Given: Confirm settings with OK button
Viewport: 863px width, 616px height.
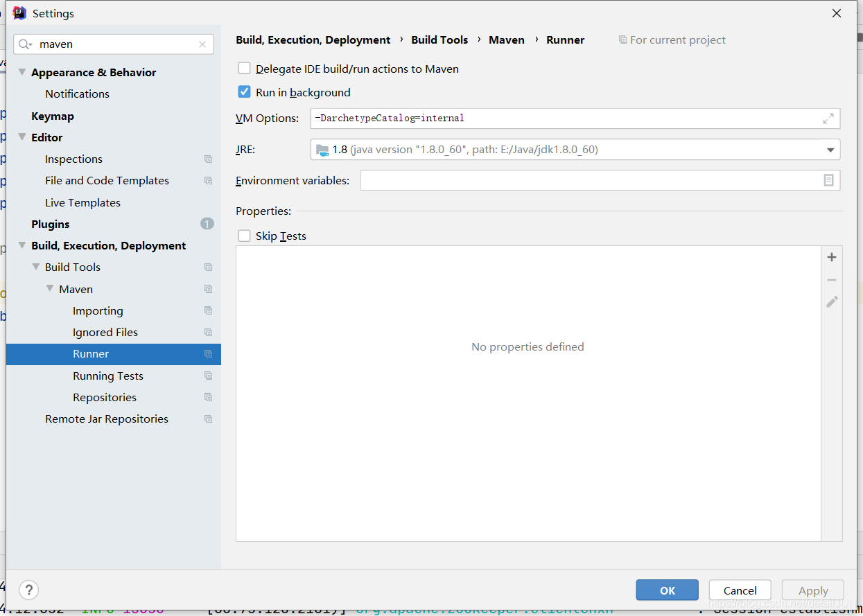Looking at the screenshot, I should (x=667, y=590).
